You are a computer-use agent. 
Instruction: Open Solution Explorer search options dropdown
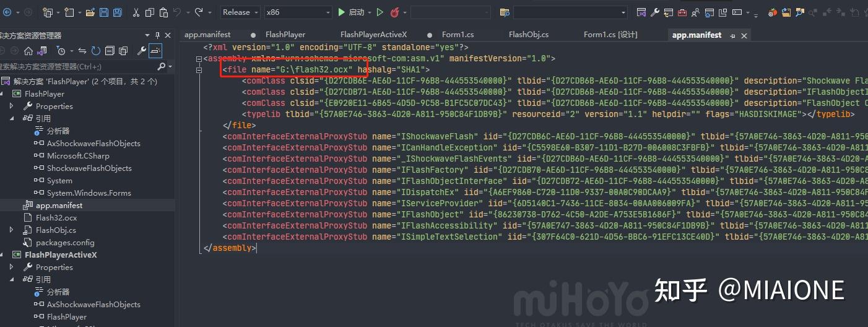pyautogui.click(x=170, y=66)
